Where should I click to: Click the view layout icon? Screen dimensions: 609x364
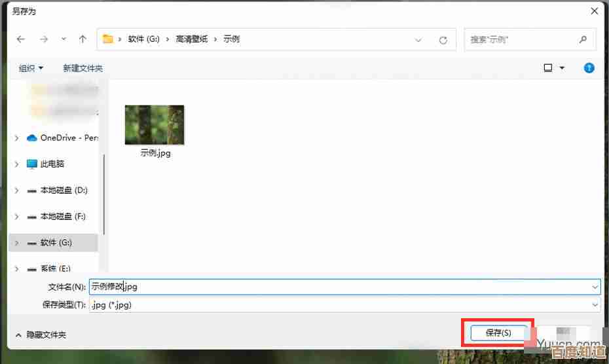pyautogui.click(x=548, y=68)
